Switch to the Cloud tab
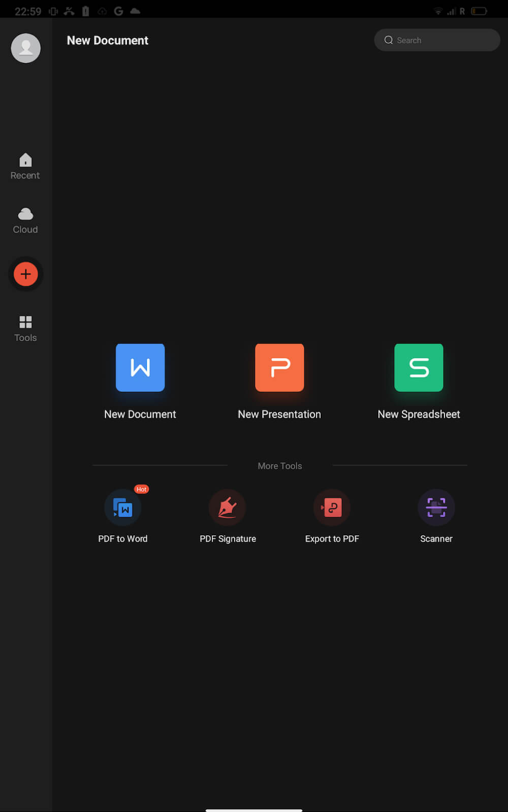The image size is (508, 812). (x=25, y=221)
